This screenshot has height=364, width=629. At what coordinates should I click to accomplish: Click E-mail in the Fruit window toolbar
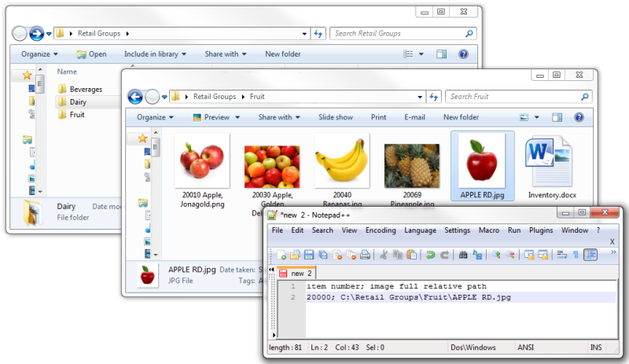pos(414,117)
